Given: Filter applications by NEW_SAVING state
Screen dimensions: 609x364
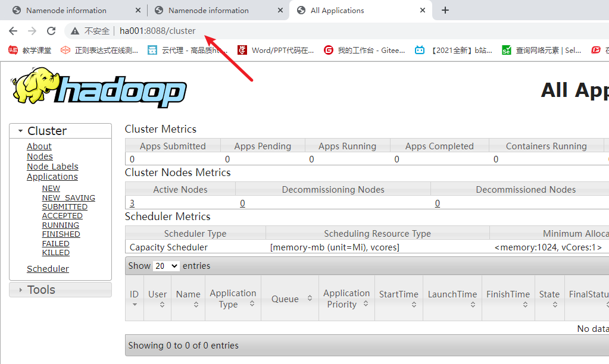Looking at the screenshot, I should (x=68, y=197).
